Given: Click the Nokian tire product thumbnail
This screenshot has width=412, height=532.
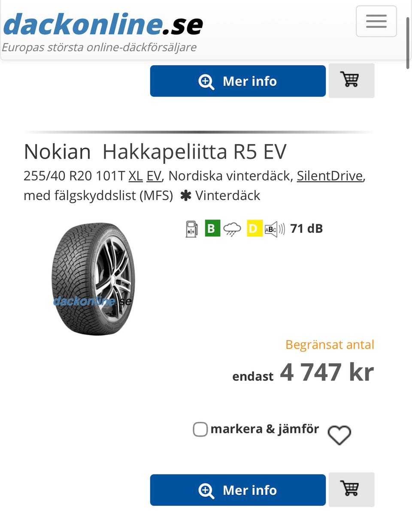Looking at the screenshot, I should click(93, 279).
